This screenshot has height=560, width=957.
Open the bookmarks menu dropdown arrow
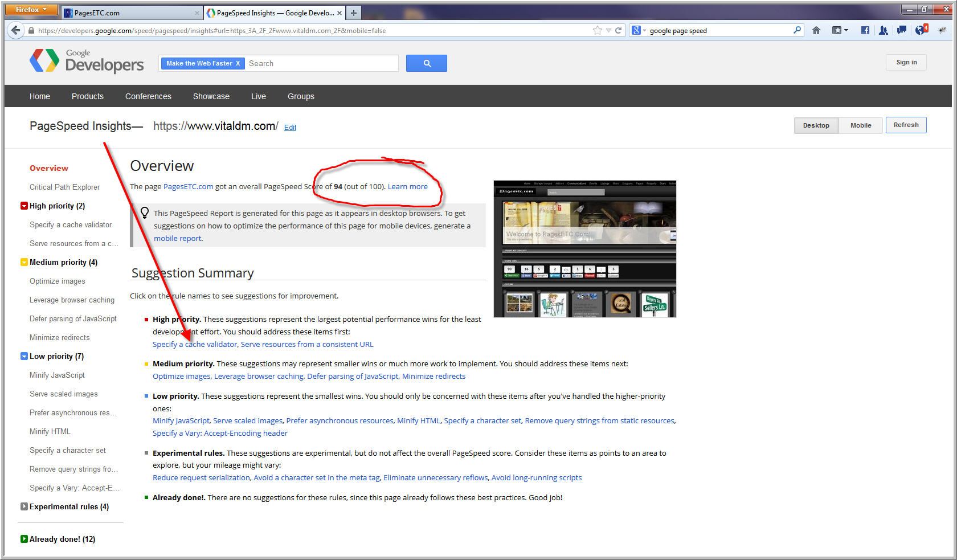(846, 31)
